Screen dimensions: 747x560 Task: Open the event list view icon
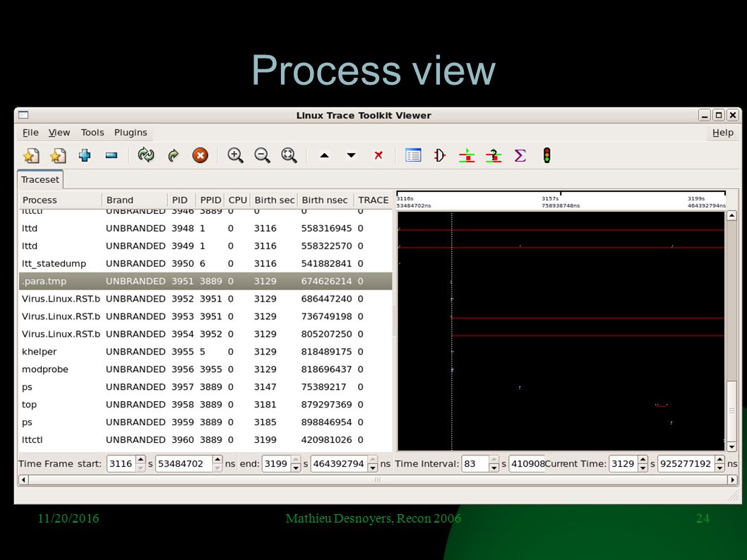413,155
